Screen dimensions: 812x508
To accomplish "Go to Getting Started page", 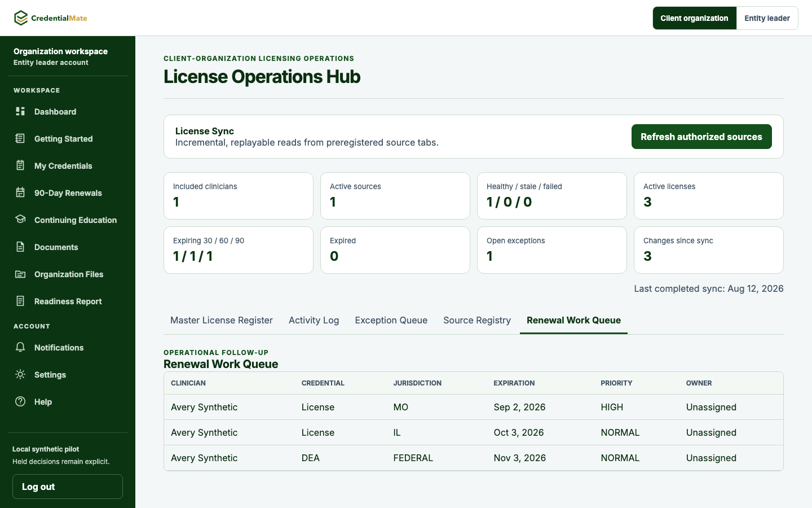I will click(68, 139).
